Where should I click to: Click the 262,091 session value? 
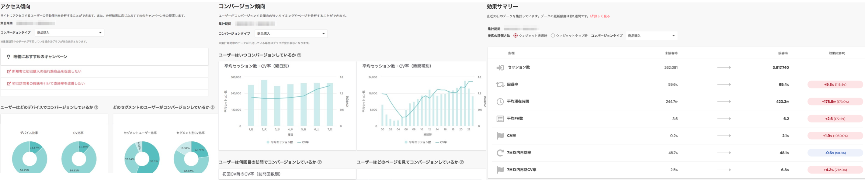671,68
